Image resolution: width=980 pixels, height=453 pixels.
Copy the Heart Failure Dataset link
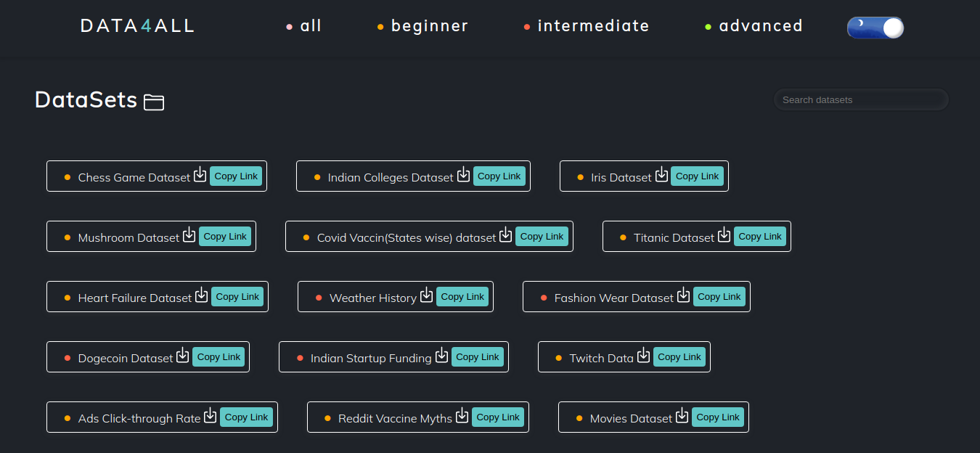[237, 297]
